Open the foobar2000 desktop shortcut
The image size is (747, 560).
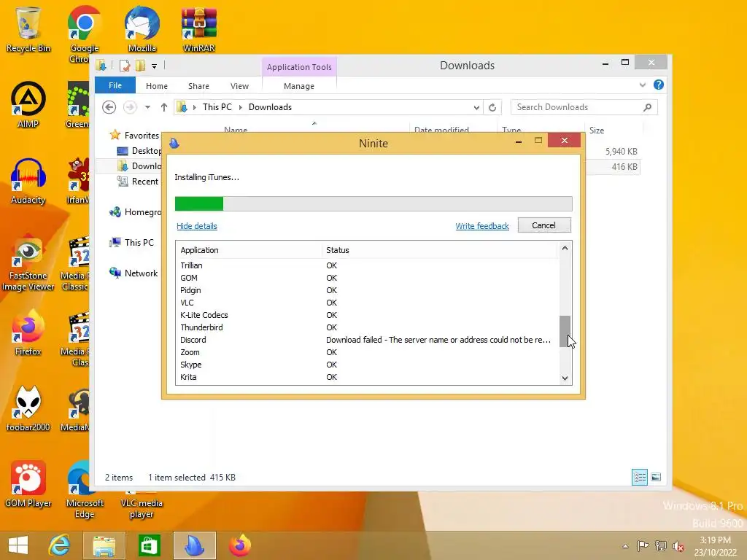28,408
